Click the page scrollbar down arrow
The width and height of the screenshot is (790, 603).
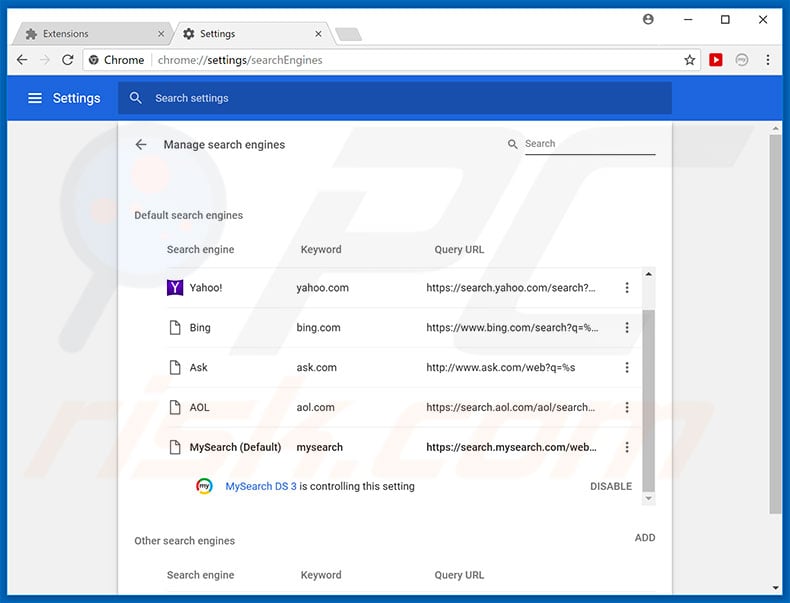pyautogui.click(x=775, y=587)
